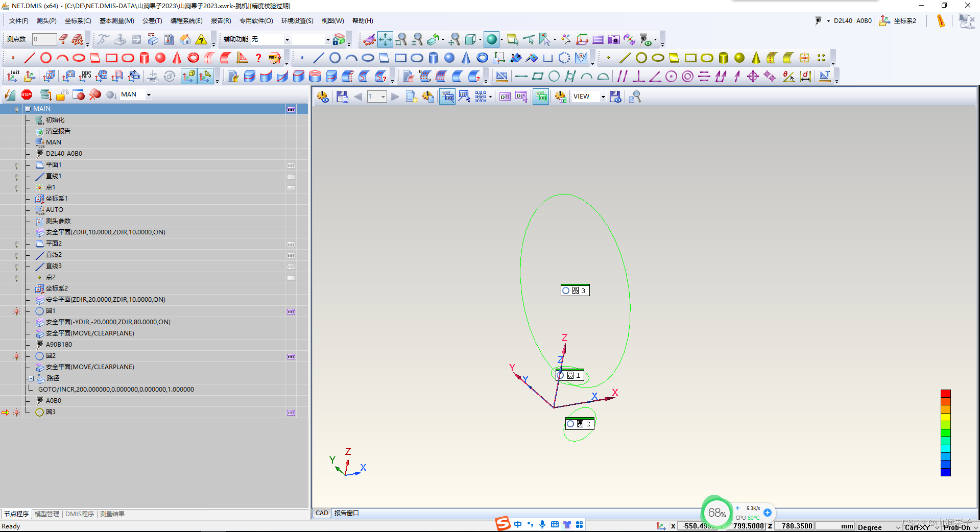Toggle visibility bulb for 直线3
The image size is (980, 532).
pos(16,267)
